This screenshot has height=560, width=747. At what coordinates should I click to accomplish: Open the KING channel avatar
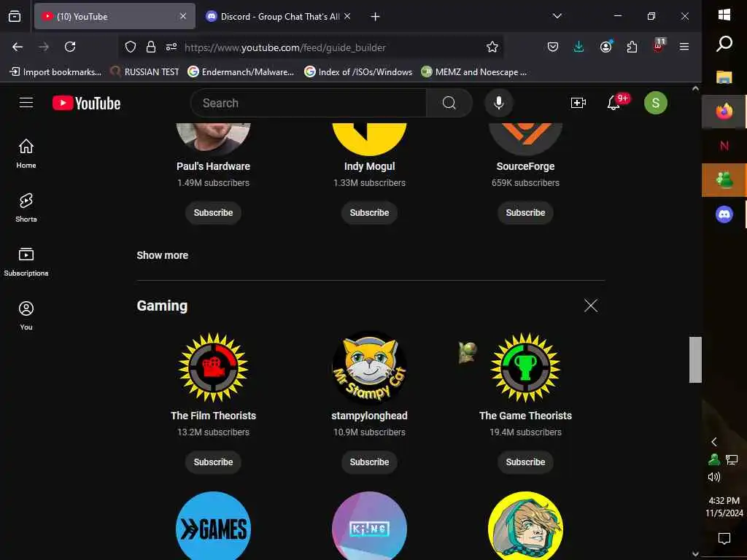click(369, 526)
